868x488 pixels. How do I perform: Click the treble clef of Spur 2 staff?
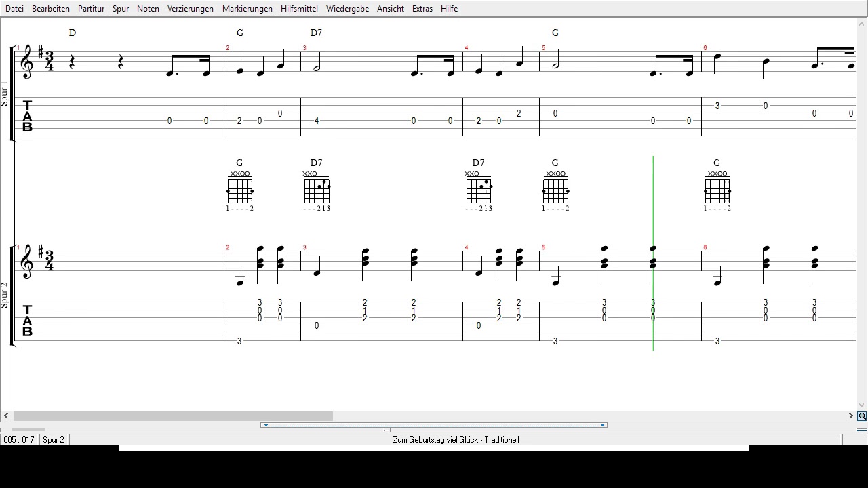(x=27, y=261)
